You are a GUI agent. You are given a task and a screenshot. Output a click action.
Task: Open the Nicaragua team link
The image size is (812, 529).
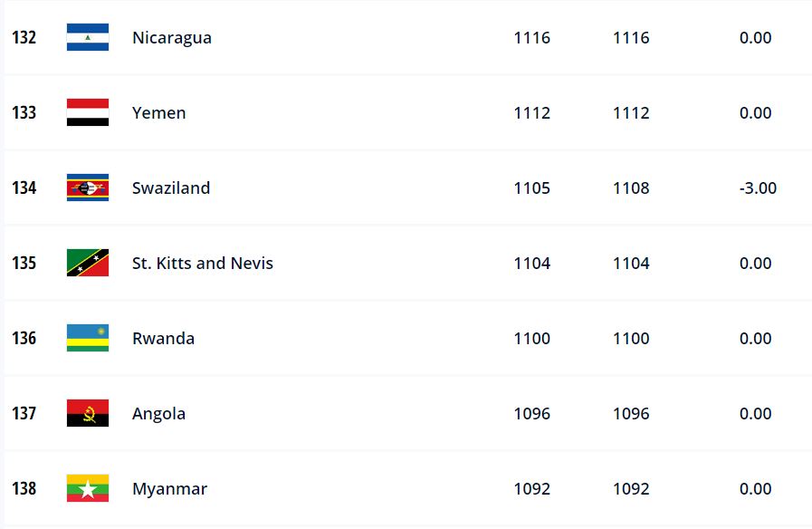pos(172,38)
